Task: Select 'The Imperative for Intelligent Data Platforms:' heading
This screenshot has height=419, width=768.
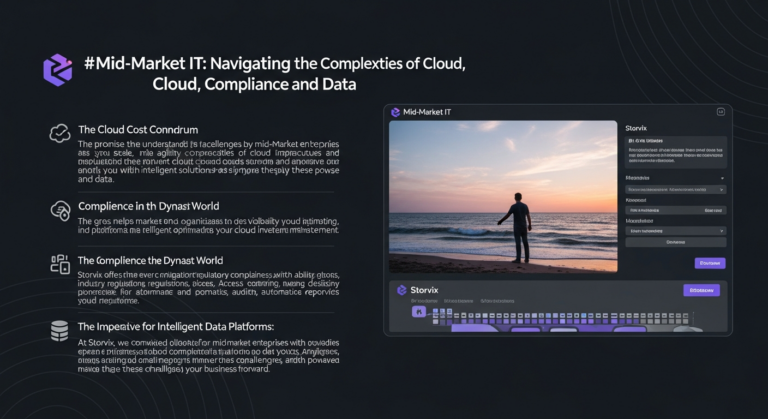Action: (176, 327)
